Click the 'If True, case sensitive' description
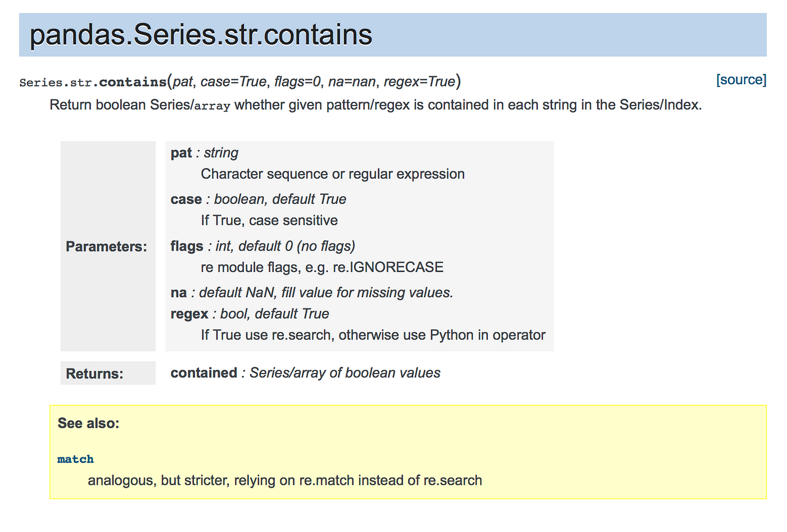The width and height of the screenshot is (787, 532). (x=269, y=221)
